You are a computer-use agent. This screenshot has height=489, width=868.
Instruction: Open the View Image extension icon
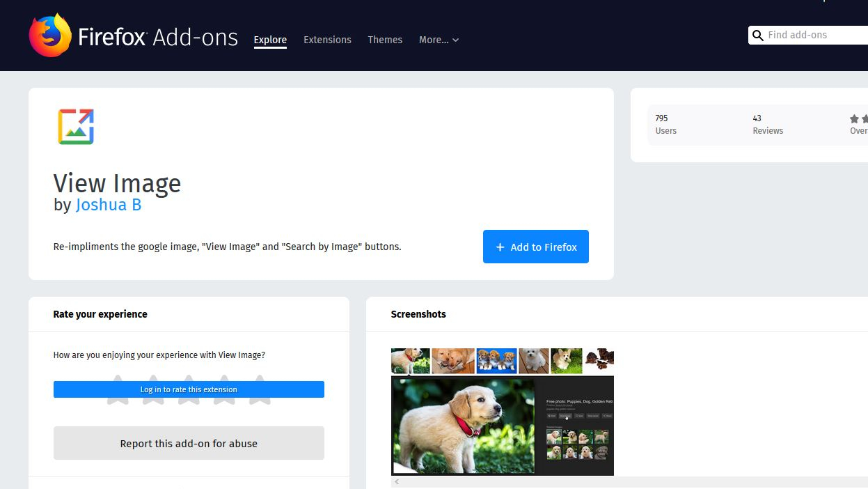click(x=76, y=127)
